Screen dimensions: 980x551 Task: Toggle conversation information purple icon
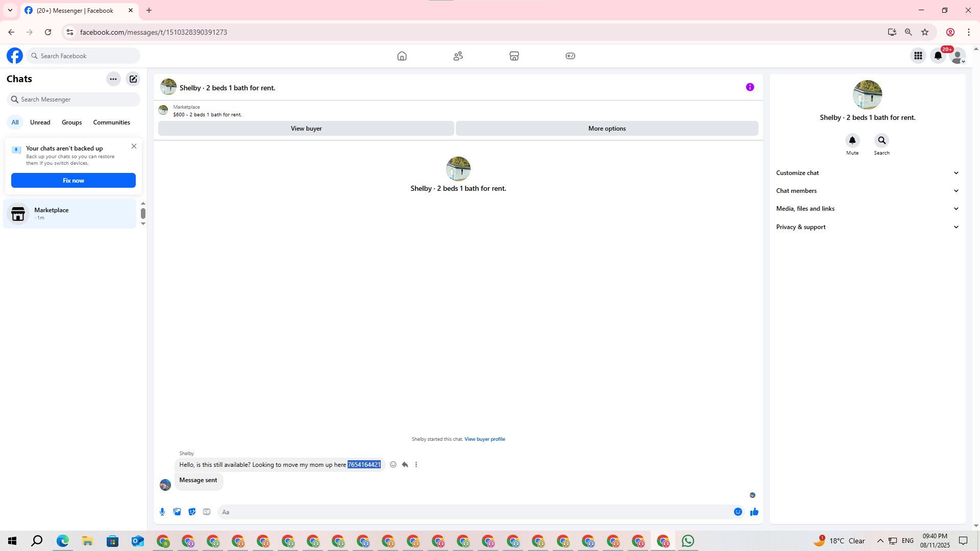[750, 87]
